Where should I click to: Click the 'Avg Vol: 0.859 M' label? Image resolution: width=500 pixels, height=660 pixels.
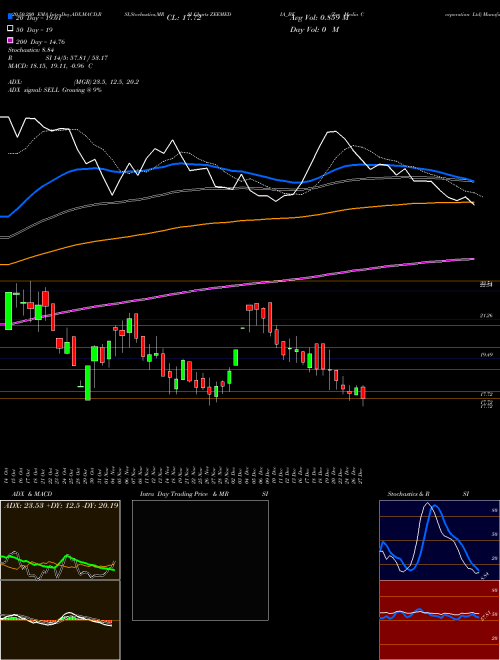pos(320,18)
